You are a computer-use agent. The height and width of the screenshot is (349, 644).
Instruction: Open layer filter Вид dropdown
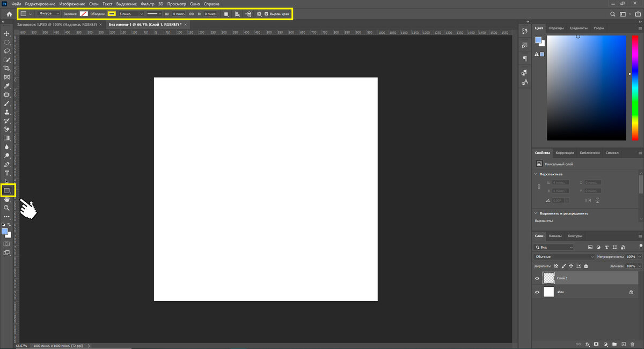point(554,247)
